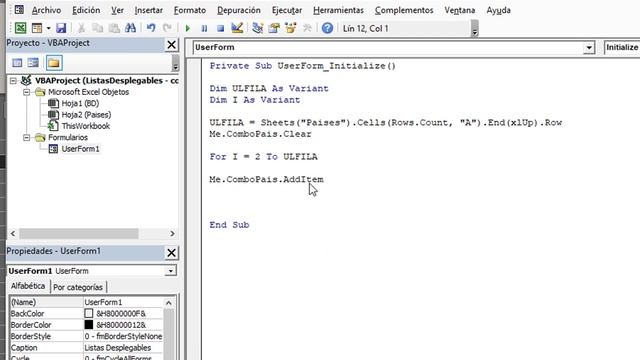Click the VBA system icon left of Archivo
This screenshot has width=640, height=360.
tap(19, 10)
